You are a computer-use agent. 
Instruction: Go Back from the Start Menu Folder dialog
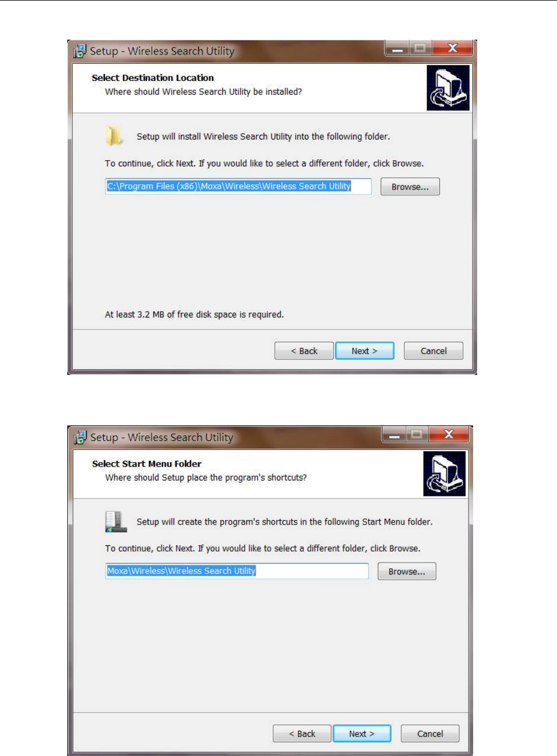click(302, 734)
